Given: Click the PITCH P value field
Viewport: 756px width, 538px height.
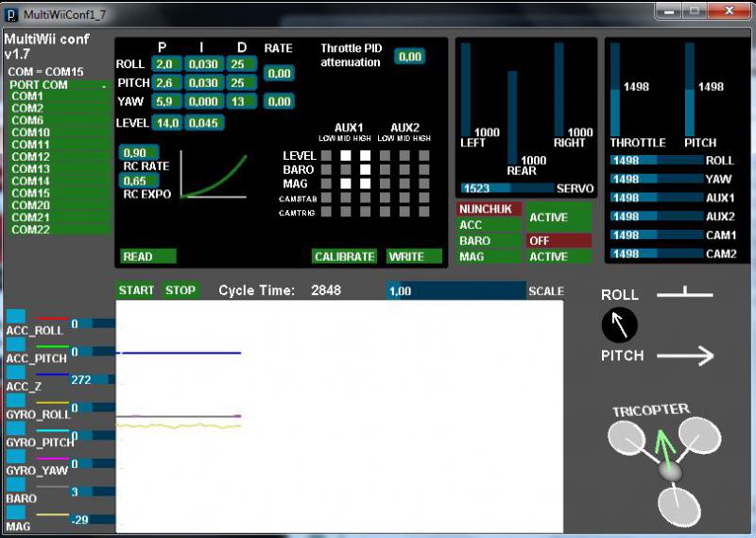Looking at the screenshot, I should pos(167,83).
